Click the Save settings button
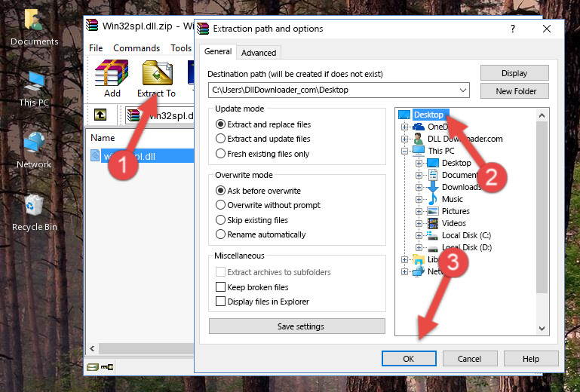This screenshot has width=580, height=392. click(297, 326)
